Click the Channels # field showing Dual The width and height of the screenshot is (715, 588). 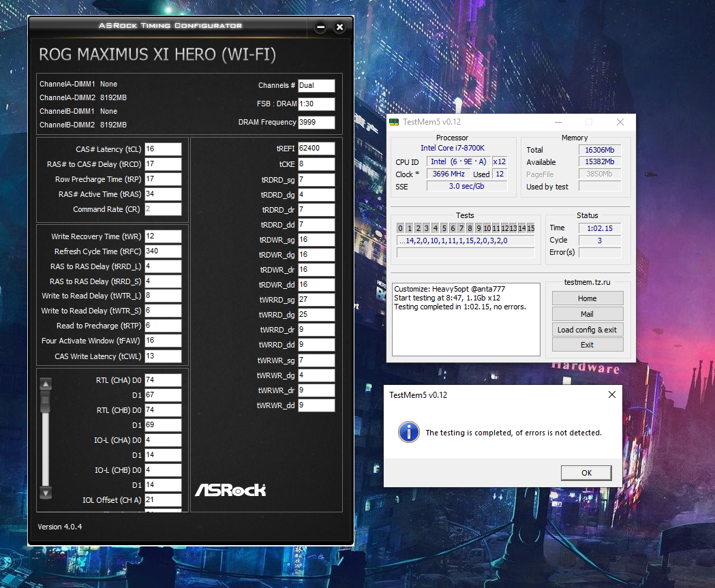(316, 86)
